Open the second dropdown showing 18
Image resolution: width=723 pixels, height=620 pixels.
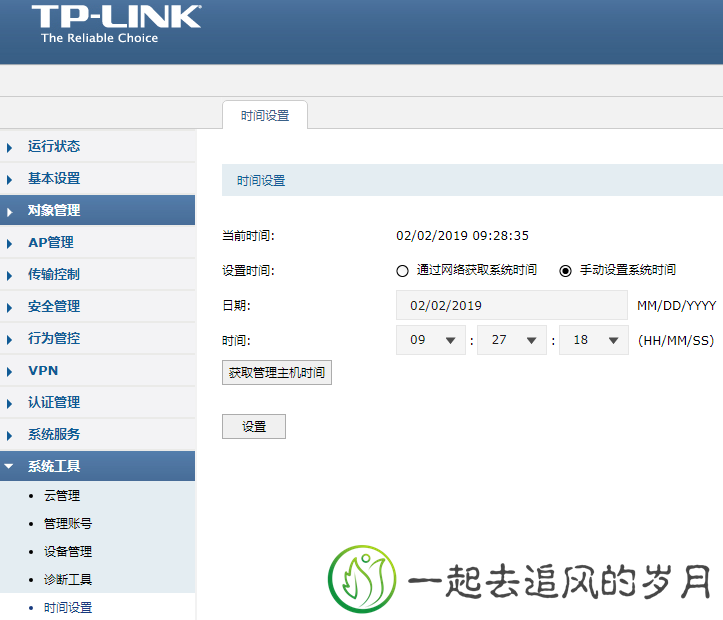593,340
